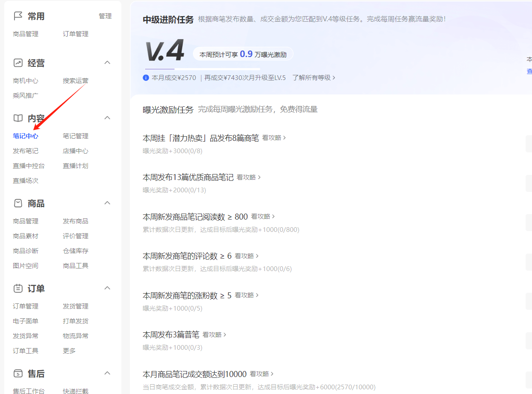Viewport: 532px width, 394px height.
Task: Collapse the 内容 section
Action: click(x=107, y=117)
